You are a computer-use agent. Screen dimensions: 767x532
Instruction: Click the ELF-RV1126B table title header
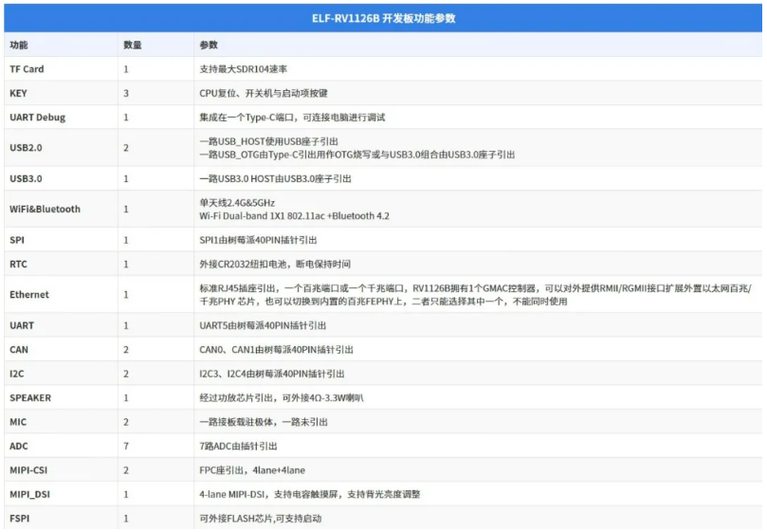(383, 19)
